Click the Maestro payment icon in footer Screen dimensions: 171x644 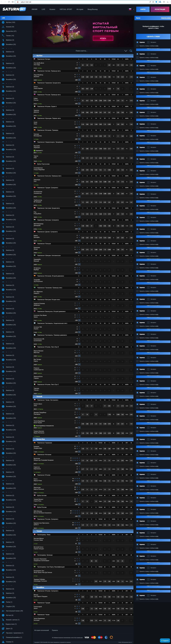point(100,637)
